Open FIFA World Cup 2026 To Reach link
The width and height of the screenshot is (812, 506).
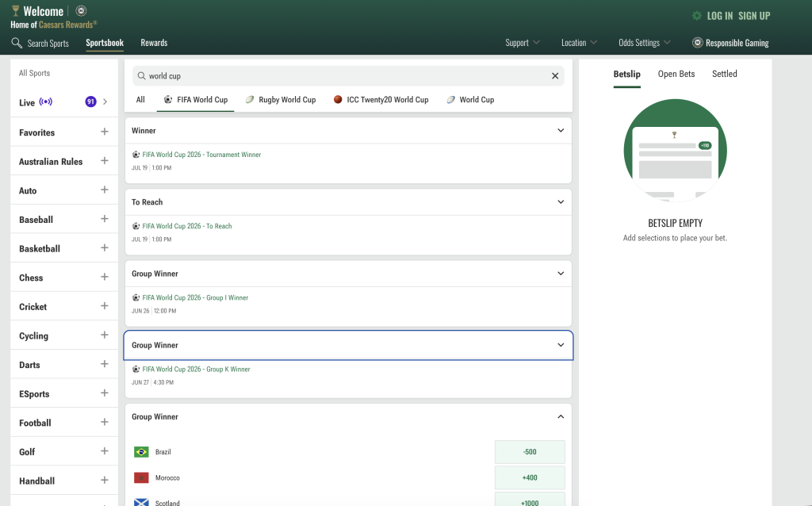tap(187, 226)
